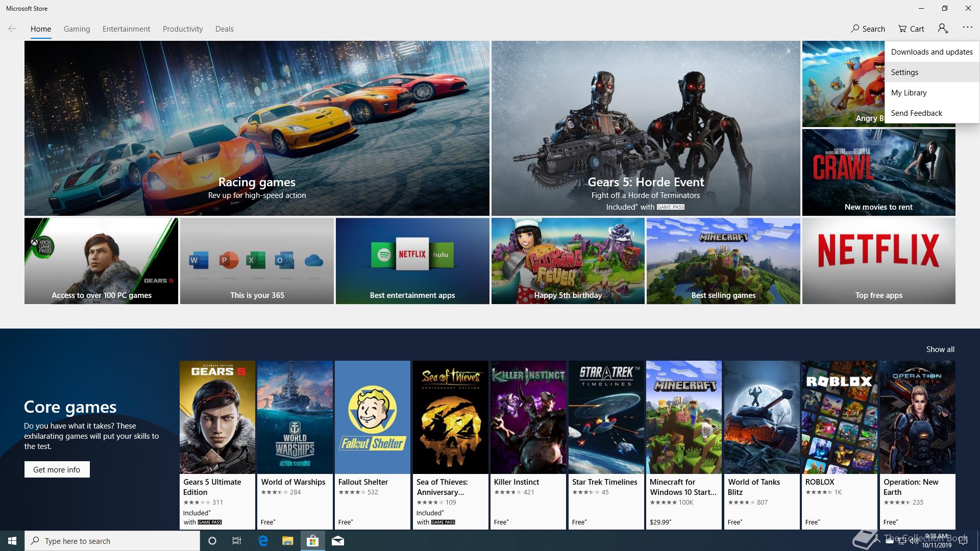This screenshot has height=551, width=980.
Task: Open the shopping Cart
Action: click(911, 29)
